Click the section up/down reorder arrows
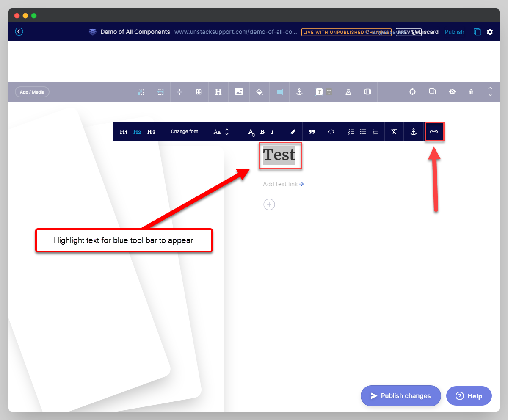Viewport: 508px width, 420px height. (490, 91)
